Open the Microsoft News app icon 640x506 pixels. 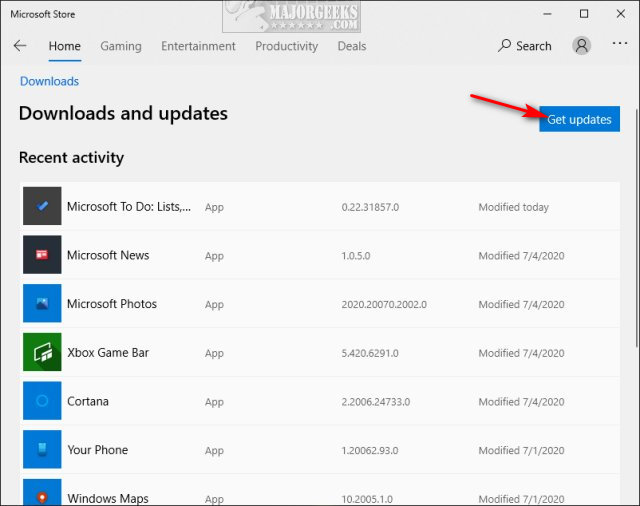[x=42, y=255]
